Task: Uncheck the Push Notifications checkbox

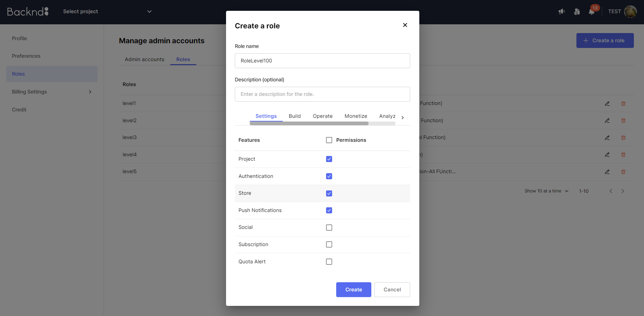Action: 329,210
